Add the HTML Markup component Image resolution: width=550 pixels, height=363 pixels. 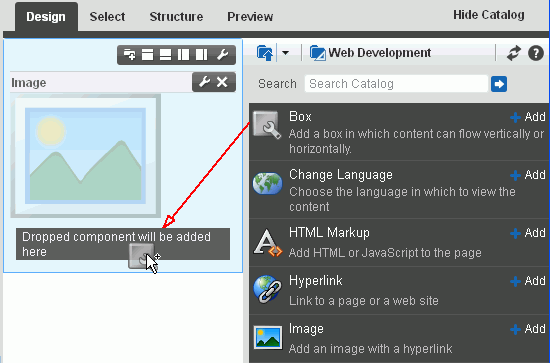click(528, 233)
